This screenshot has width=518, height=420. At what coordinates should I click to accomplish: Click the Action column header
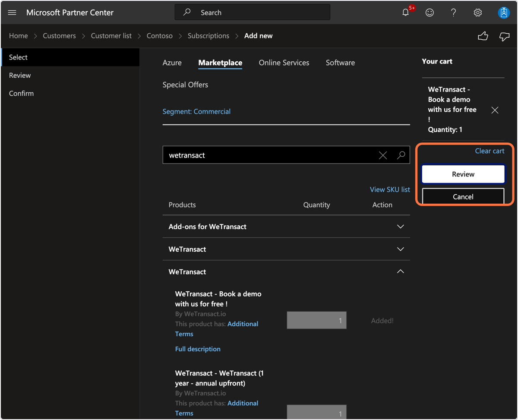coord(382,205)
